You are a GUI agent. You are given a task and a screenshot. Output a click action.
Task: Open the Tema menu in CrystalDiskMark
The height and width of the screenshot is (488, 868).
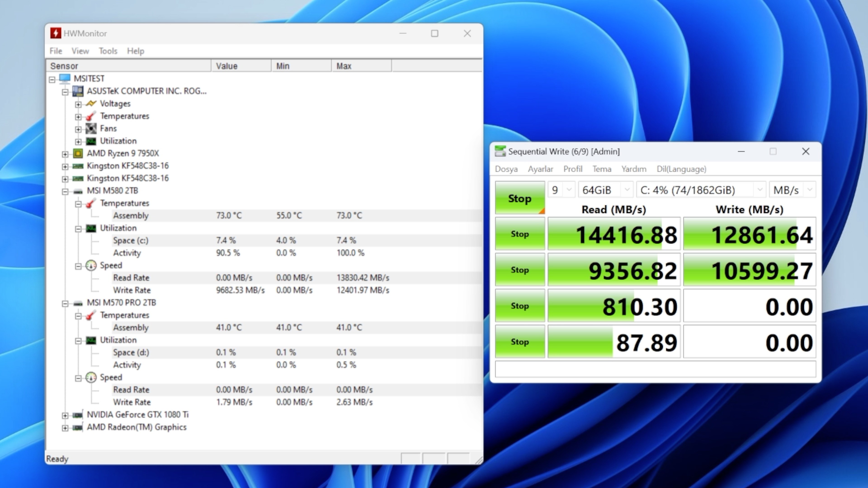[602, 169]
